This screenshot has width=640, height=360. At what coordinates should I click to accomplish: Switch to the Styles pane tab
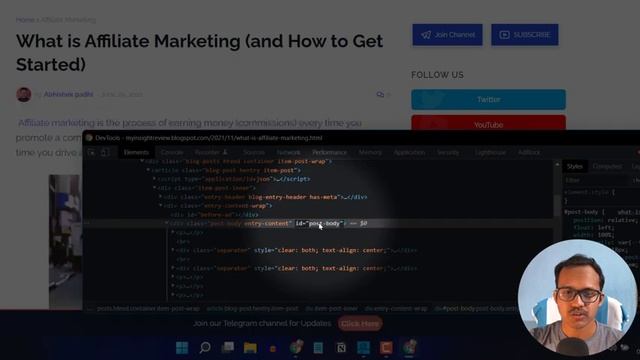[x=575, y=167]
